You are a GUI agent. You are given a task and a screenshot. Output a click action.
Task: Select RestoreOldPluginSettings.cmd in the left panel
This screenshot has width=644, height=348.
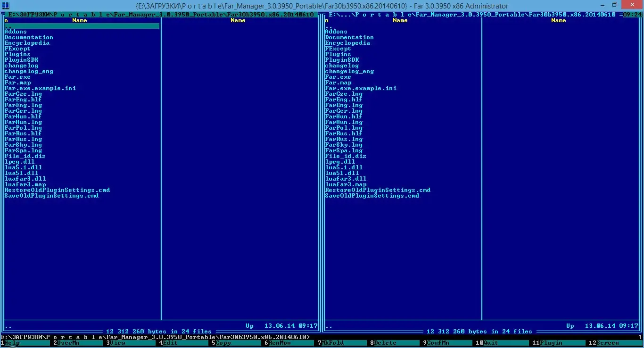tap(57, 190)
